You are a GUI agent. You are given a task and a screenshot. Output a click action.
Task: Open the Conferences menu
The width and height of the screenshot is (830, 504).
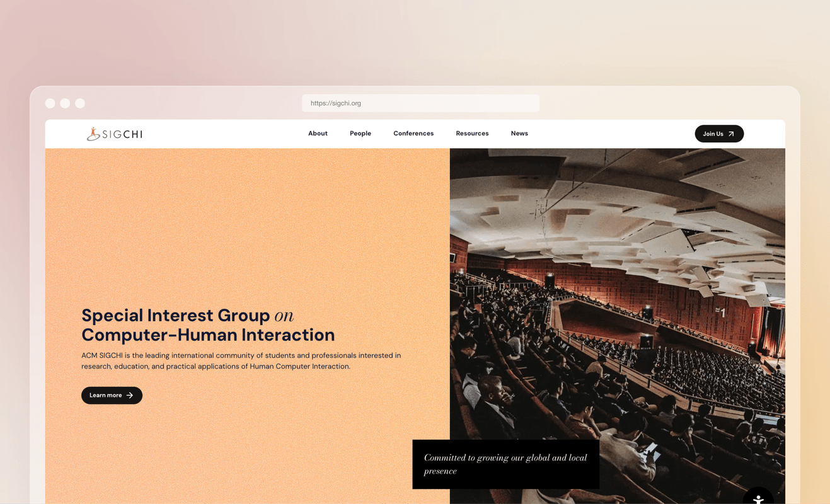(413, 134)
